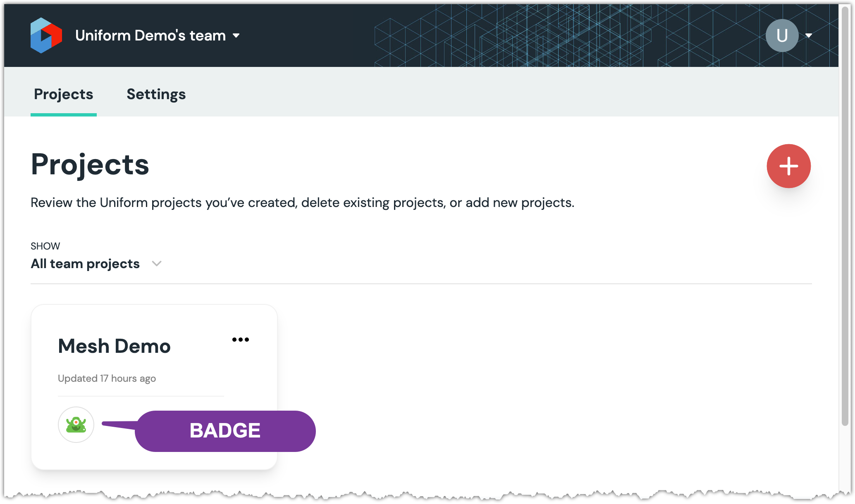Viewport: 855px width, 504px height.
Task: Click the divider line inside Mesh Demo card
Action: [141, 396]
